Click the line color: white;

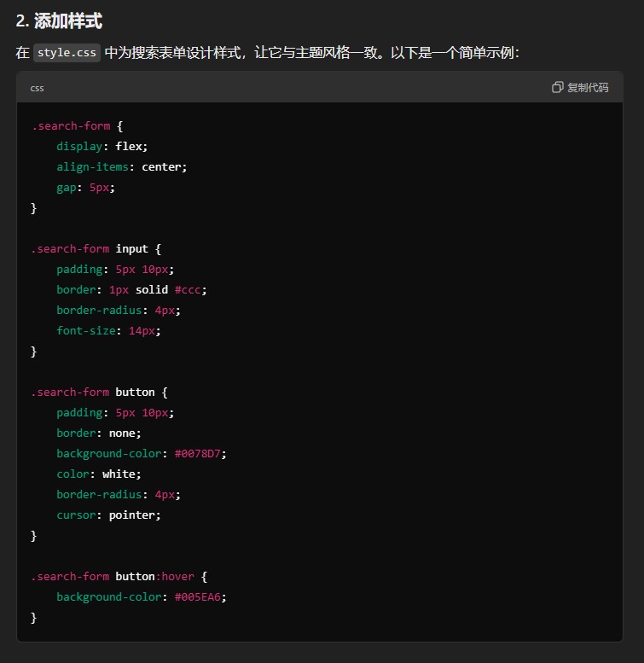click(99, 474)
